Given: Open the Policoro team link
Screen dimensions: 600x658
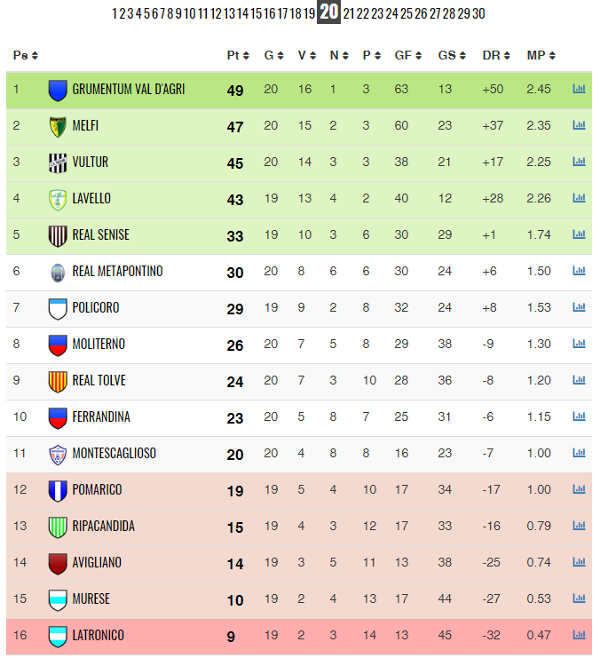Looking at the screenshot, I should [x=96, y=308].
